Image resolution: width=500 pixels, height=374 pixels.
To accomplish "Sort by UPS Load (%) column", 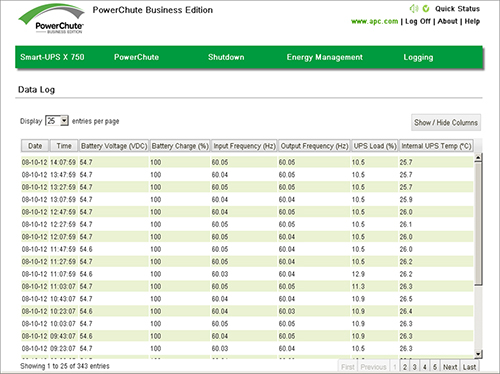I will [375, 146].
